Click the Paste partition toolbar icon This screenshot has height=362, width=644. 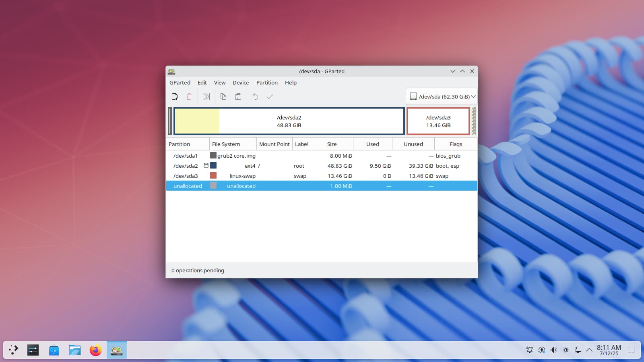coord(238,97)
